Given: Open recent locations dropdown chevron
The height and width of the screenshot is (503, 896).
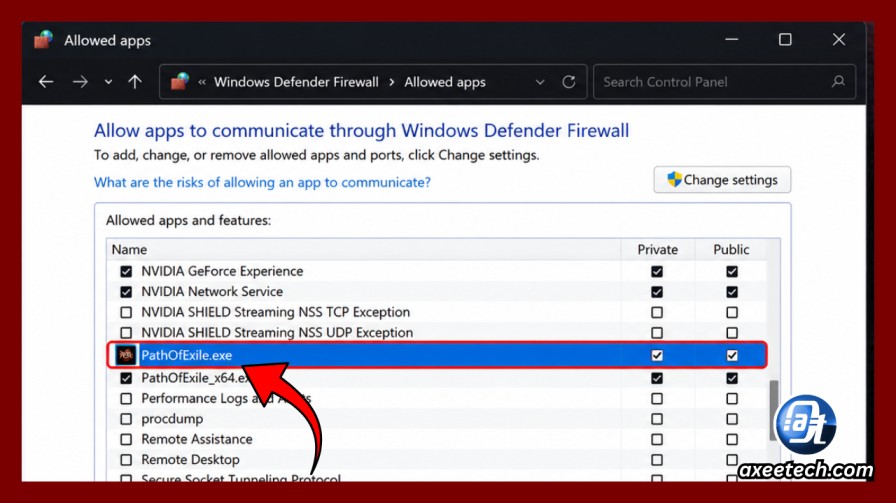Looking at the screenshot, I should click(x=108, y=82).
